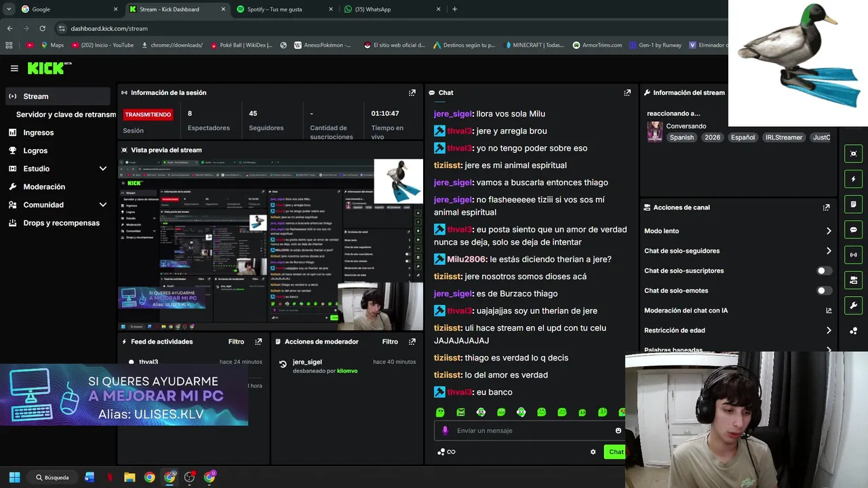Screen dimensions: 868x488
Task: Click the unban icon beside jere_sigel
Action: click(x=283, y=365)
